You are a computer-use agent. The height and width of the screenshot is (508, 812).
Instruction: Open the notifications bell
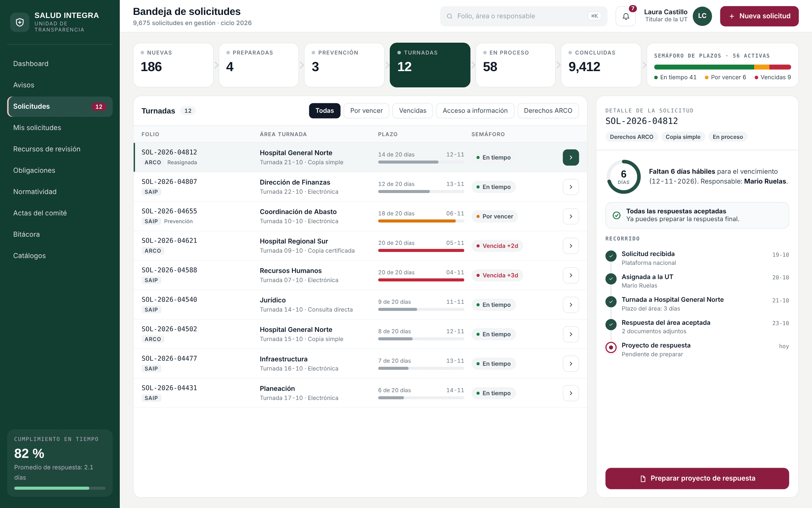coord(626,16)
